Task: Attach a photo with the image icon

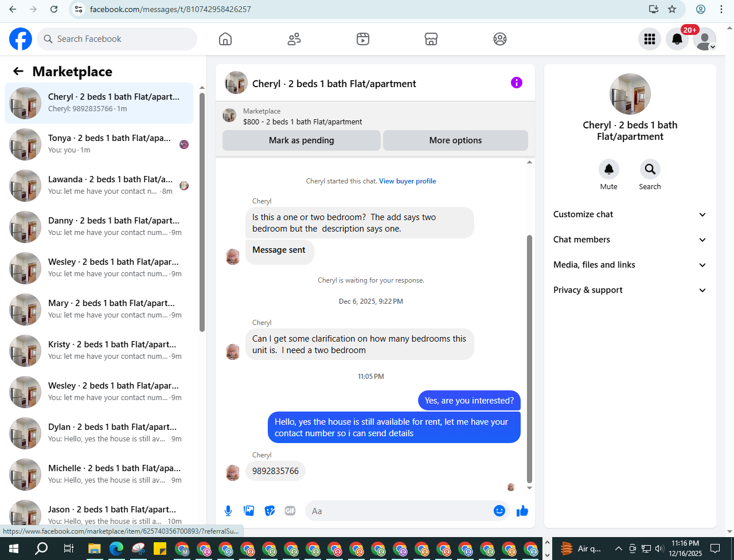Action: (249, 511)
